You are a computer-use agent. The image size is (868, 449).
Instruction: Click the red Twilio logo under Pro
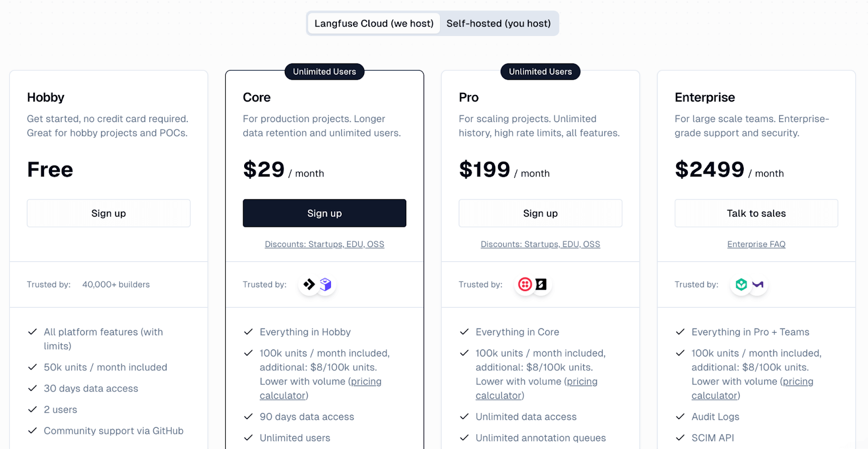(x=525, y=284)
